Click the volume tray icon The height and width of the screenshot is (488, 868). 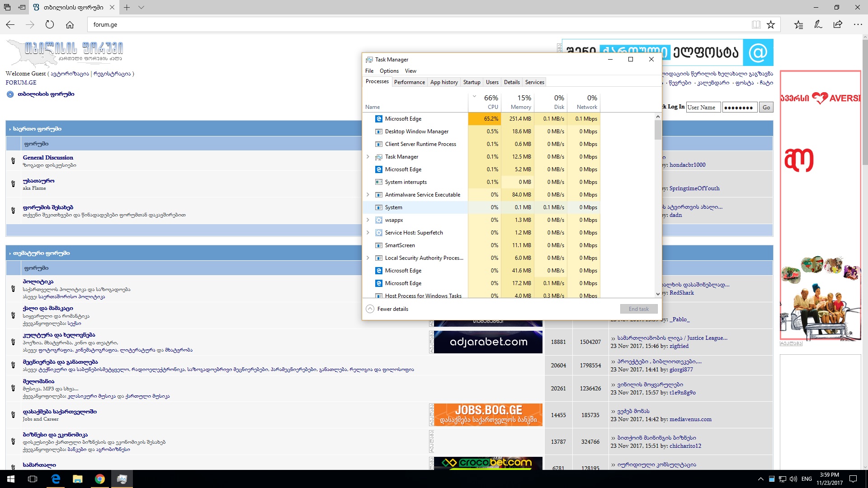pyautogui.click(x=793, y=479)
